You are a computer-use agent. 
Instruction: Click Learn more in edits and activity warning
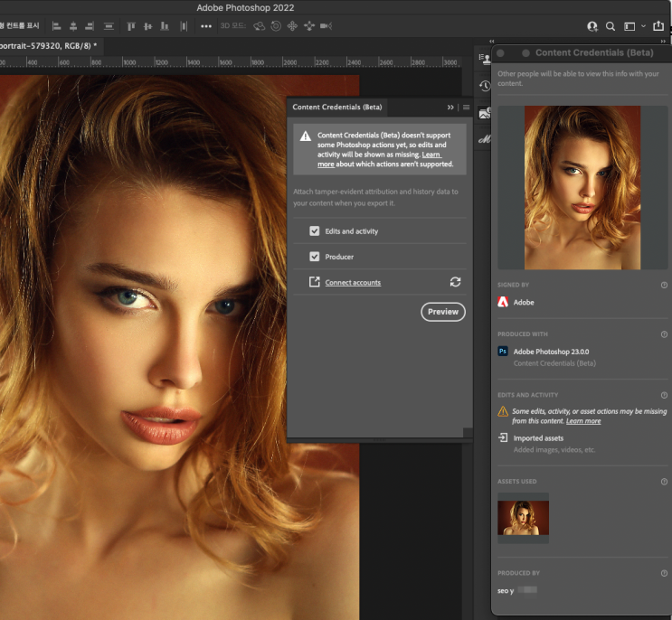pyautogui.click(x=583, y=421)
